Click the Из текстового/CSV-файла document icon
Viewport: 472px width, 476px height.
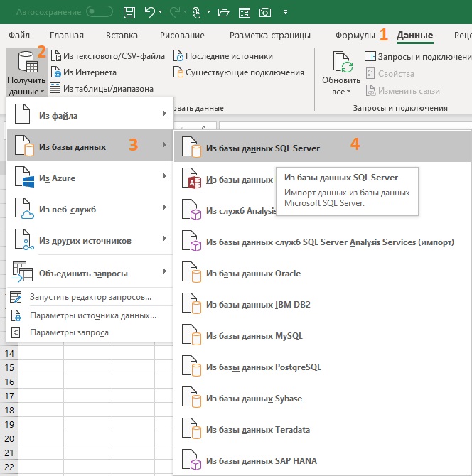[56, 56]
